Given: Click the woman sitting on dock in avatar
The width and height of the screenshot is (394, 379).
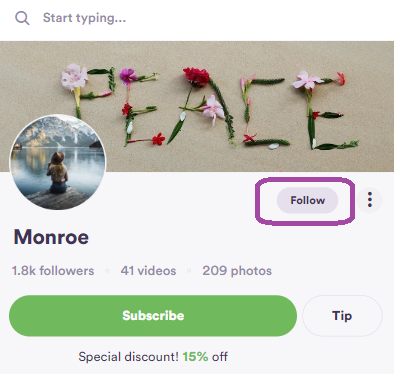Looking at the screenshot, I should click(x=57, y=173).
